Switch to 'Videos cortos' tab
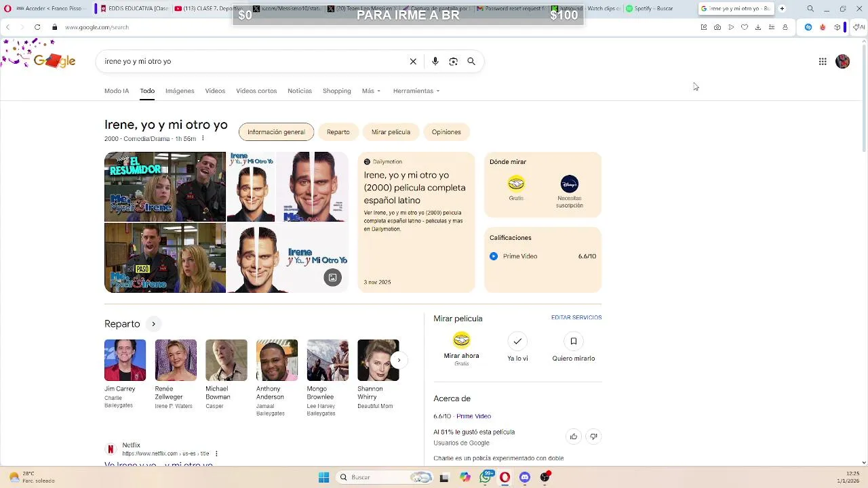 [x=256, y=91]
